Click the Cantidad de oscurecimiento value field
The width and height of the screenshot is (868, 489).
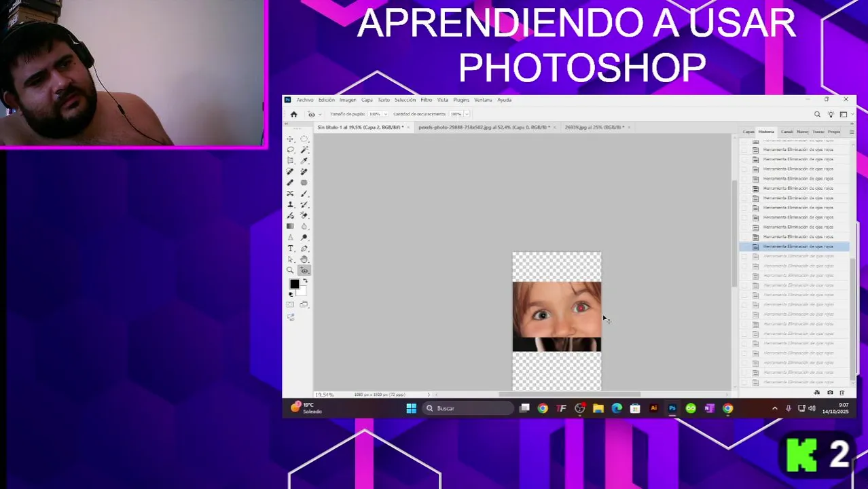coord(456,114)
